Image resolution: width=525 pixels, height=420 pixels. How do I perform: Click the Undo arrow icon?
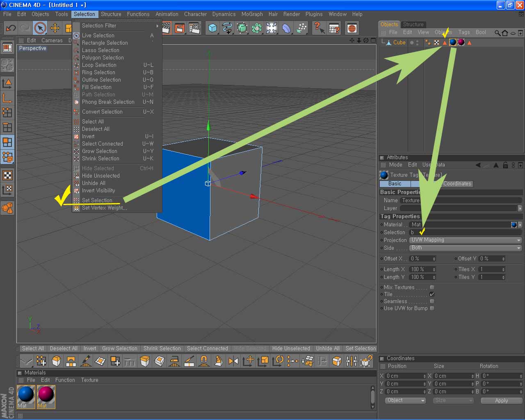click(11, 28)
